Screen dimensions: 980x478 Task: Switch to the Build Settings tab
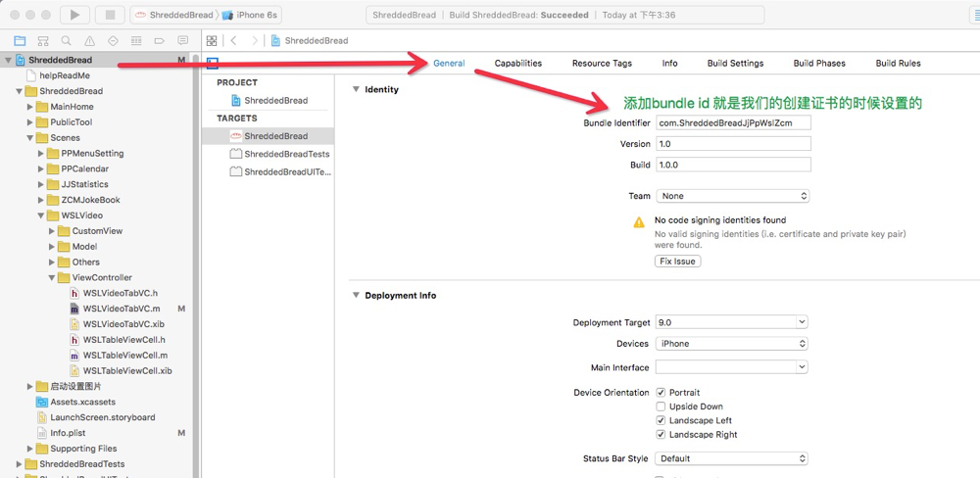click(x=736, y=63)
